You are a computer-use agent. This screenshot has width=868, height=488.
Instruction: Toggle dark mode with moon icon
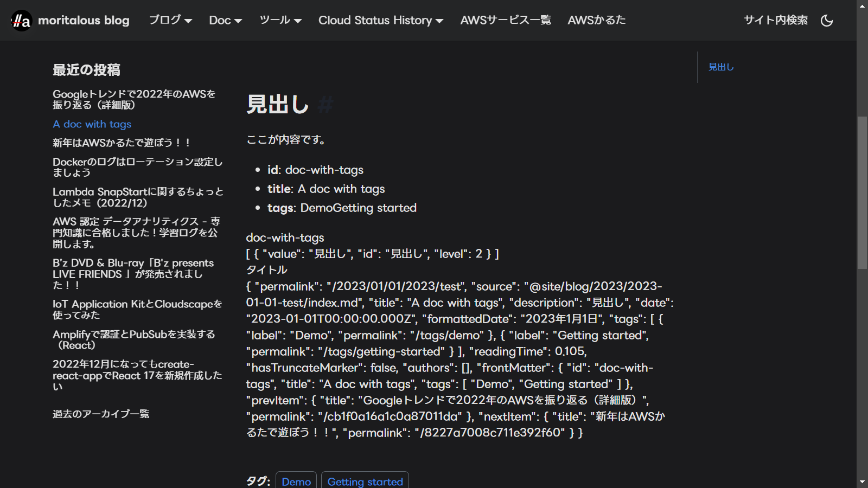pos(827,21)
